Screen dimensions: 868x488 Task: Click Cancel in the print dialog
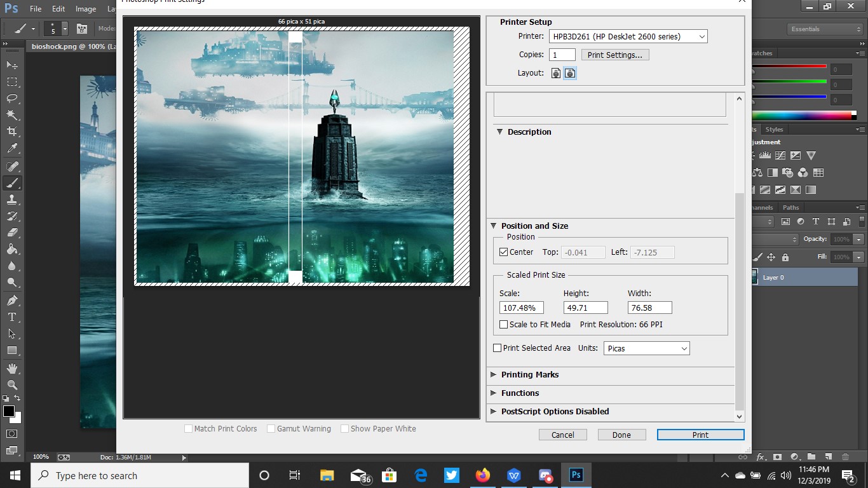(x=563, y=435)
